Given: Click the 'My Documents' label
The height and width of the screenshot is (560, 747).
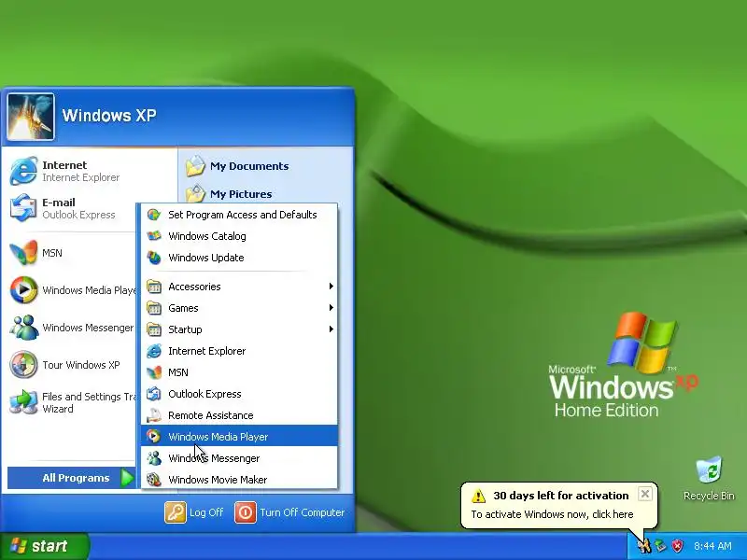Looking at the screenshot, I should [x=249, y=166].
